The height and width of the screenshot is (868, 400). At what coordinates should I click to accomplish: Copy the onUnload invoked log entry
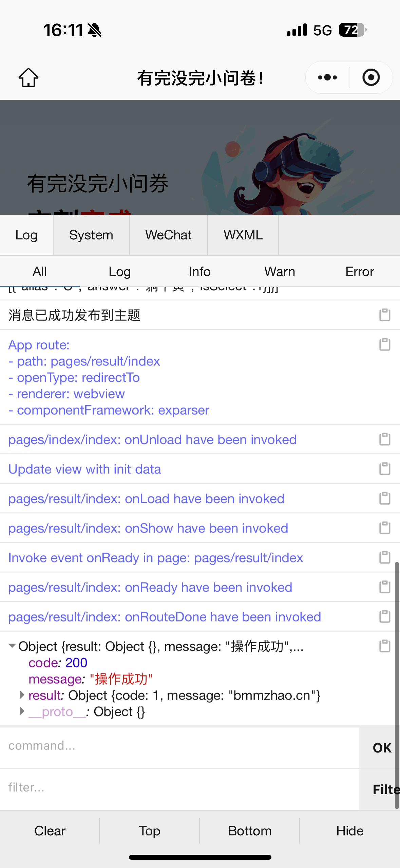click(x=385, y=439)
